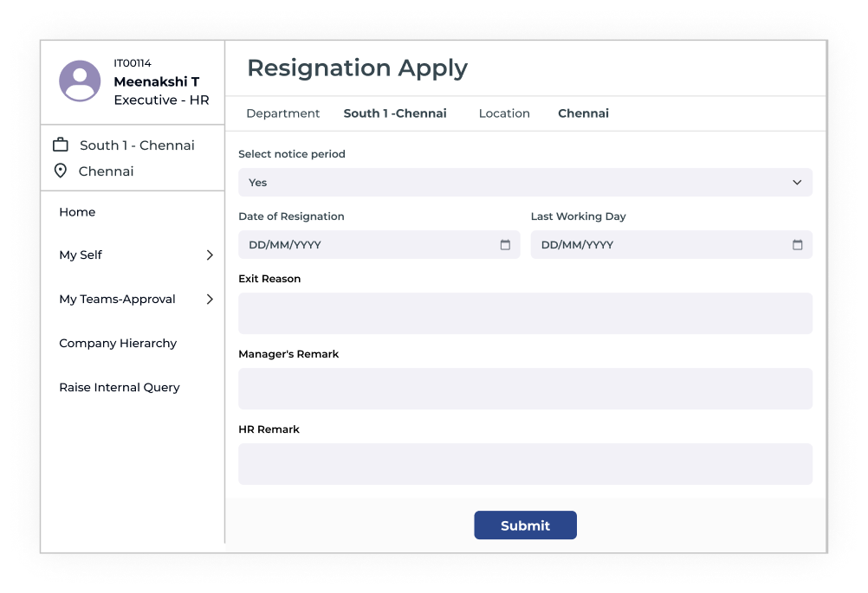The image size is (868, 593).
Task: Expand the My Self submenu arrow
Action: (210, 255)
